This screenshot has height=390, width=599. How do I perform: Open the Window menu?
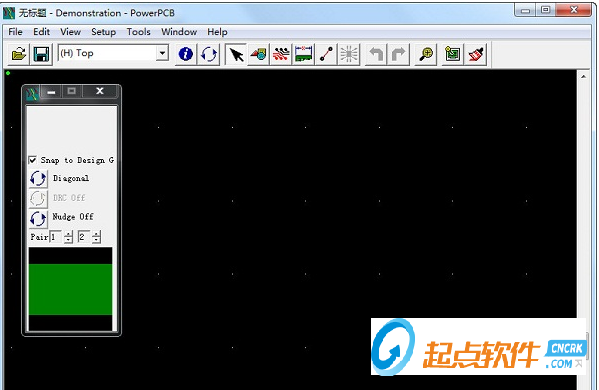(179, 32)
